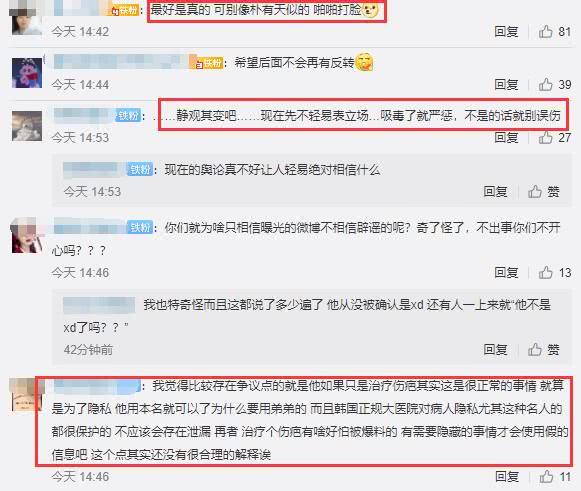Open avatar of the first 14:42 commenter
The height and width of the screenshot is (491, 581).
(x=27, y=20)
